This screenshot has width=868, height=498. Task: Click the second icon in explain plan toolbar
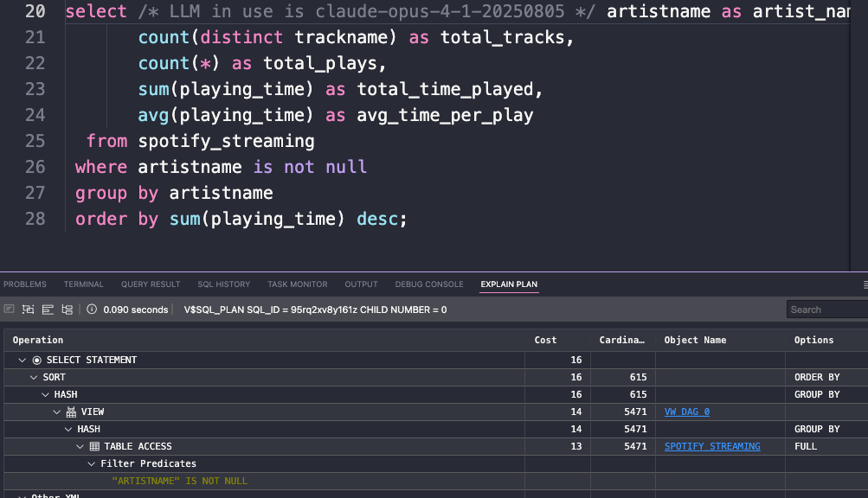pyautogui.click(x=29, y=310)
